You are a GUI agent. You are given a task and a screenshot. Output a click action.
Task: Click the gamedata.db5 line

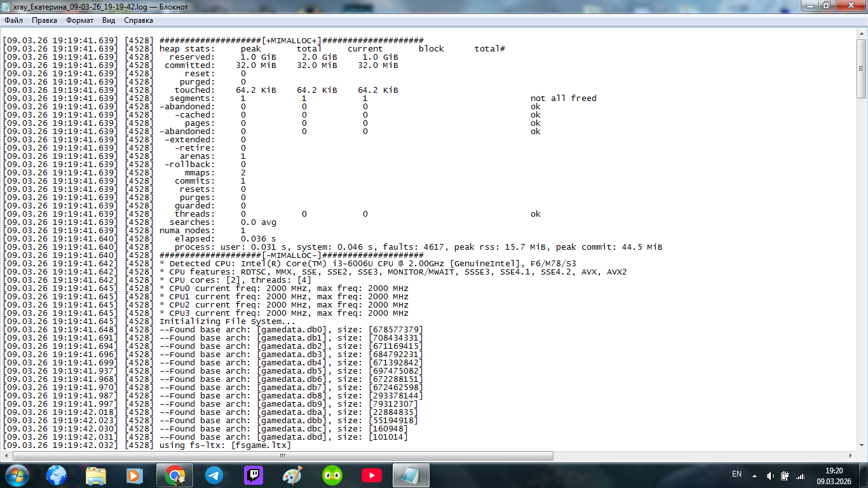pos(214,370)
